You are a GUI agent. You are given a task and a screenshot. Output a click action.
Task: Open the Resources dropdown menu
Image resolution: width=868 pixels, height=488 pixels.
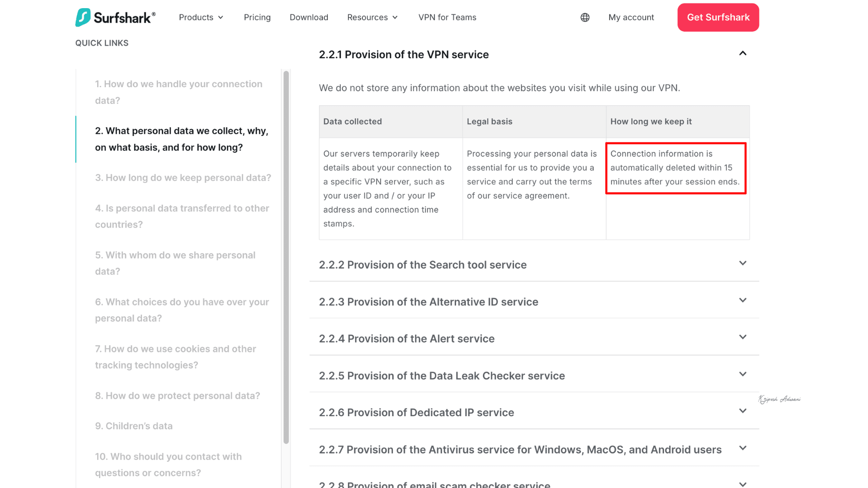[373, 18]
